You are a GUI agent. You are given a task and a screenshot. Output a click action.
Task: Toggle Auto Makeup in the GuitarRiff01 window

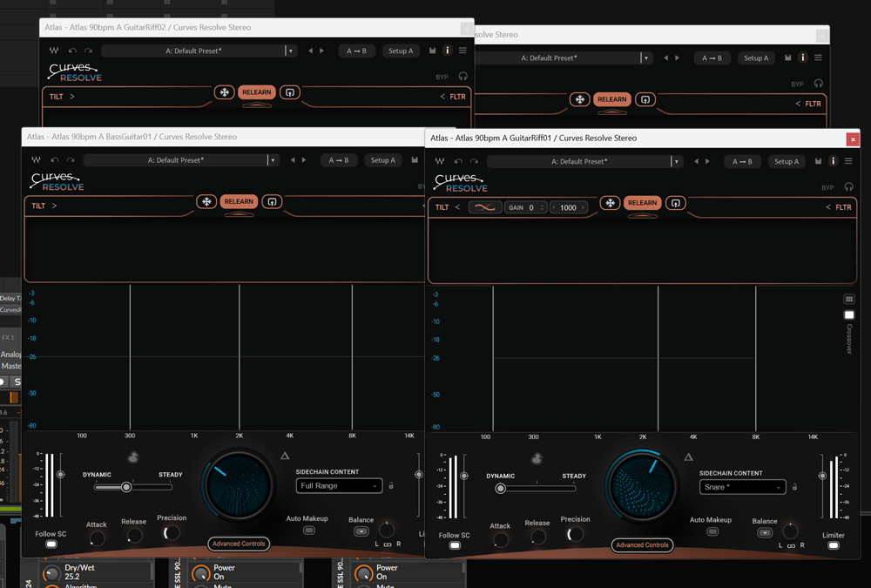[712, 531]
